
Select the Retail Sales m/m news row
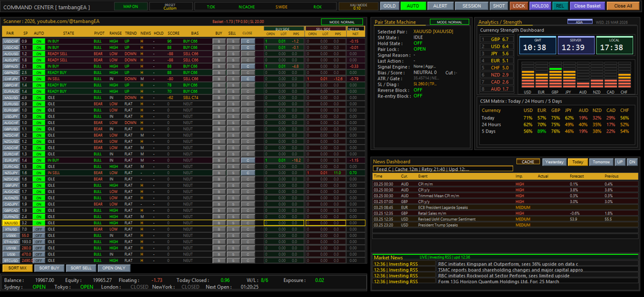[505, 213]
